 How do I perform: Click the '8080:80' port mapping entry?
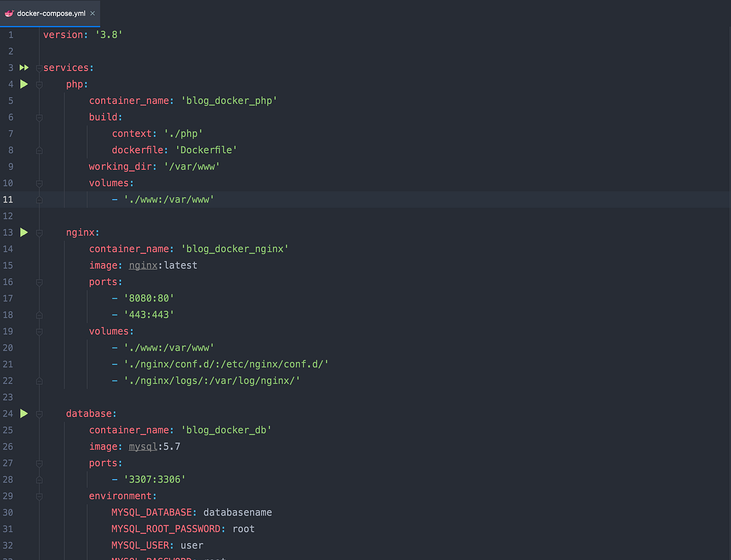tap(148, 298)
